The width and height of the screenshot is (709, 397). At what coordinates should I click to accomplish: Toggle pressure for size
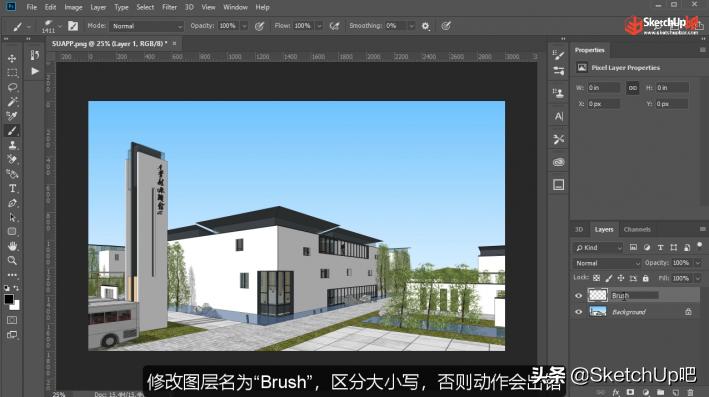(446, 26)
